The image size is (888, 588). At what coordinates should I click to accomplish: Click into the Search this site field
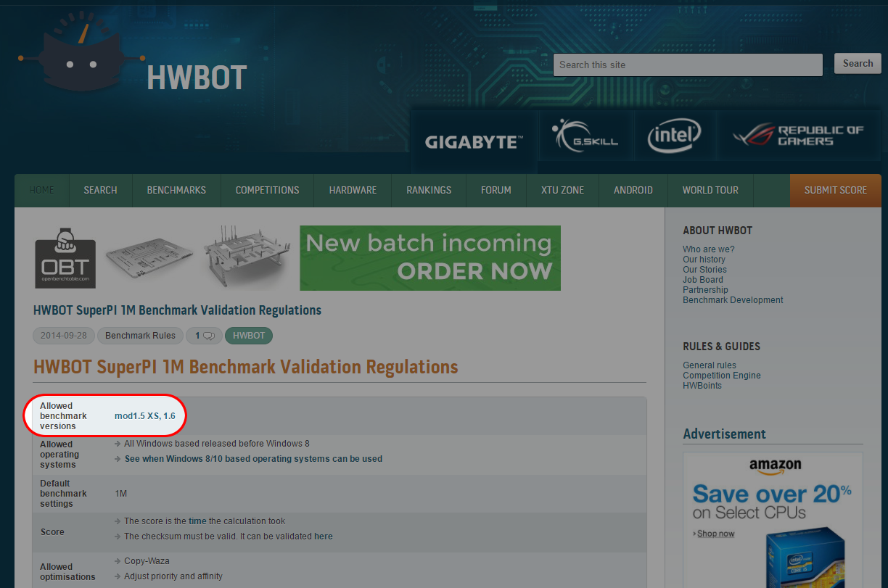(x=688, y=65)
